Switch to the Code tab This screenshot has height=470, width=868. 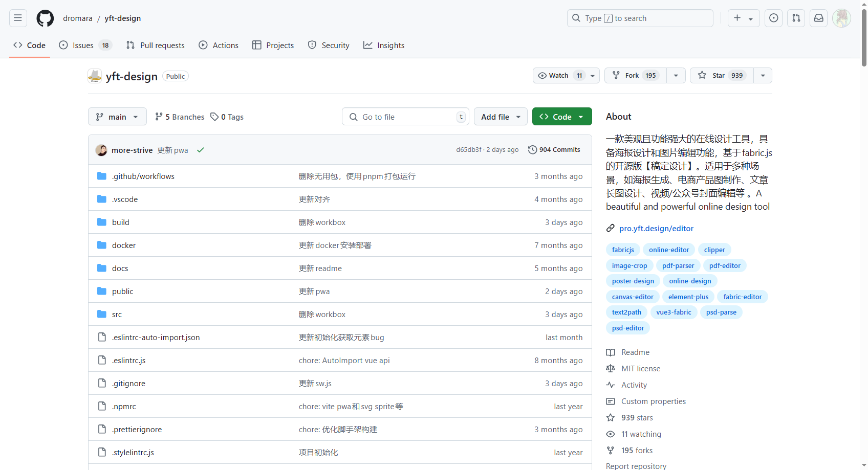click(x=30, y=45)
